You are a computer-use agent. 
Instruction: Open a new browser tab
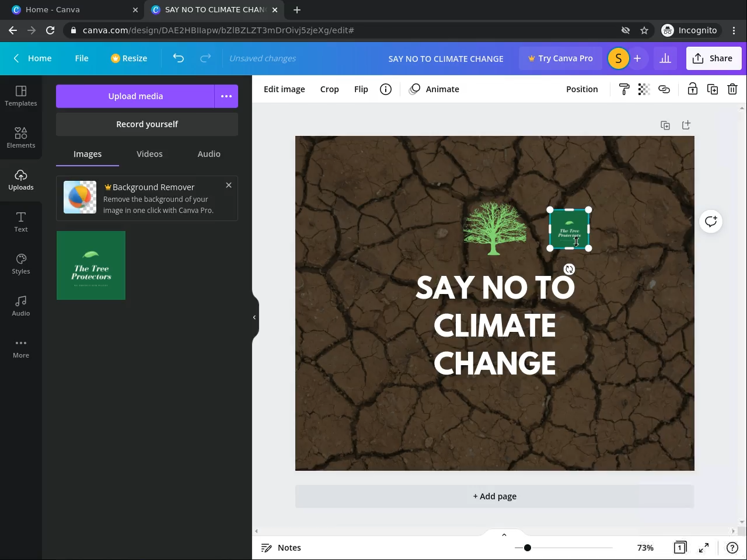coord(297,10)
